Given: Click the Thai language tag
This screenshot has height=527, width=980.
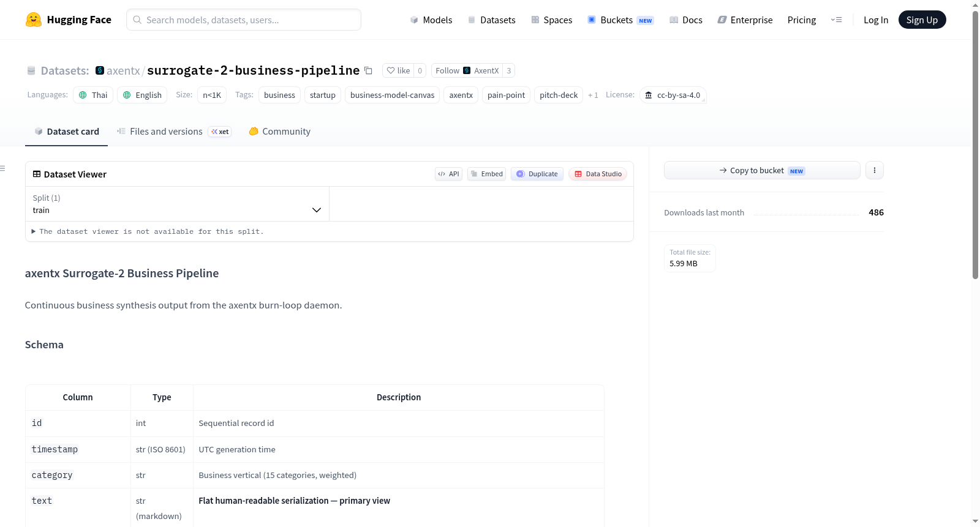Looking at the screenshot, I should point(93,95).
